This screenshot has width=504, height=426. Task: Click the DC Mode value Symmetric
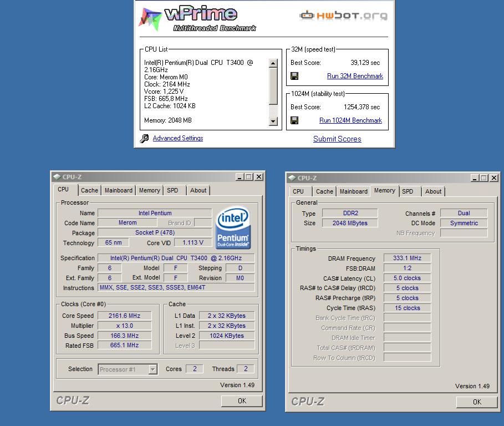coord(464,223)
